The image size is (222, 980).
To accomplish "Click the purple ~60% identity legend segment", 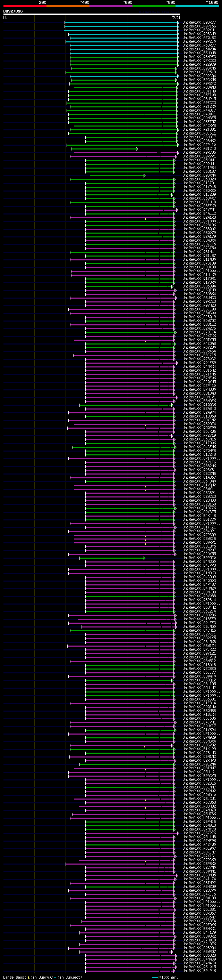I will coord(111,6).
